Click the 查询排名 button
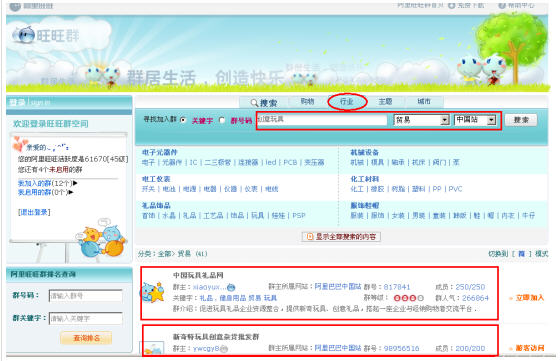This screenshot has width=560, height=361. point(86,338)
